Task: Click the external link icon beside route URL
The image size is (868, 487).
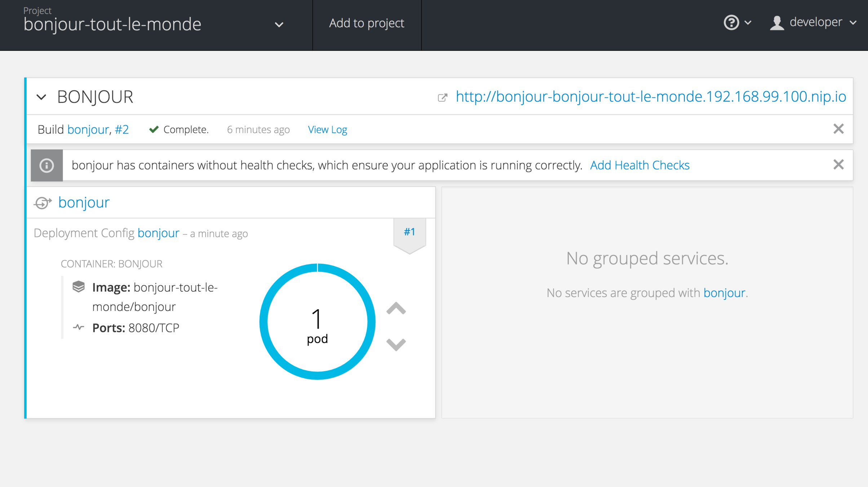Action: pos(442,97)
